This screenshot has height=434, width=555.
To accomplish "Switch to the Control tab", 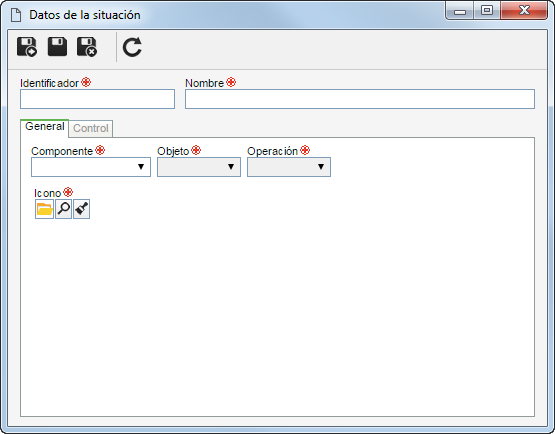I will click(x=91, y=128).
